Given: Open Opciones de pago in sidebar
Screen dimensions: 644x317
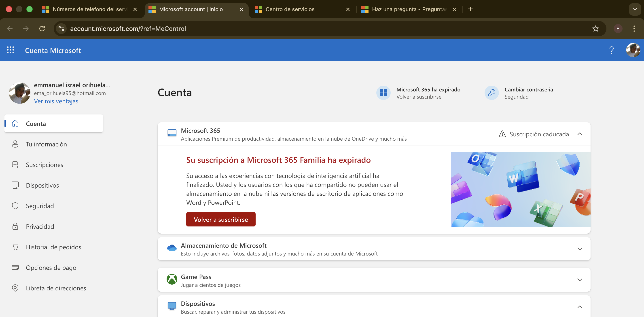Looking at the screenshot, I should [x=53, y=267].
